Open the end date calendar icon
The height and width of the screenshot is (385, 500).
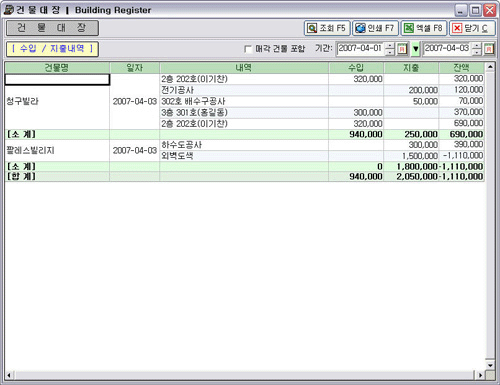pyautogui.click(x=489, y=49)
